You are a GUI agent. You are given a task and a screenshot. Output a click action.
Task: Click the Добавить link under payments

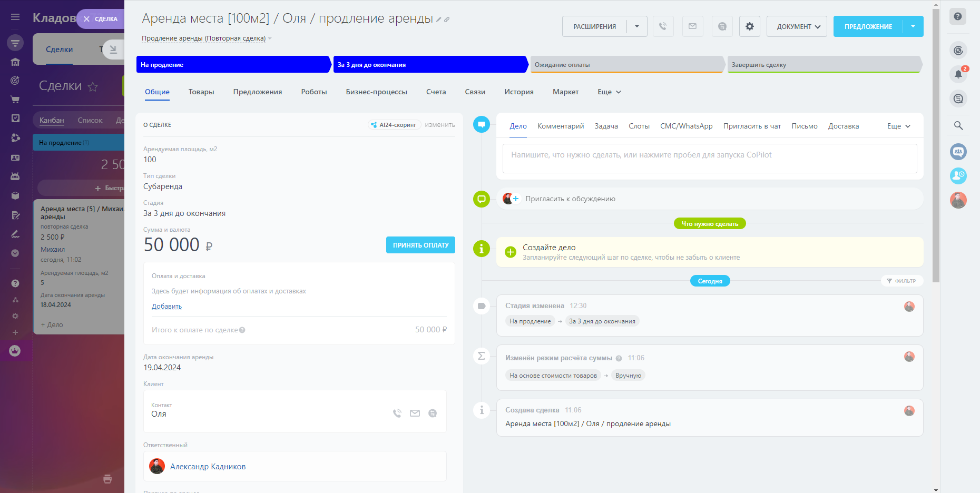tap(166, 307)
